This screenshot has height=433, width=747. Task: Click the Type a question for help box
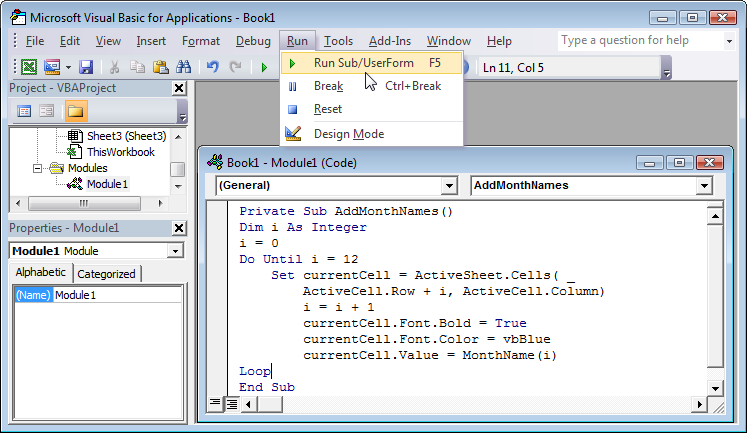pos(641,40)
